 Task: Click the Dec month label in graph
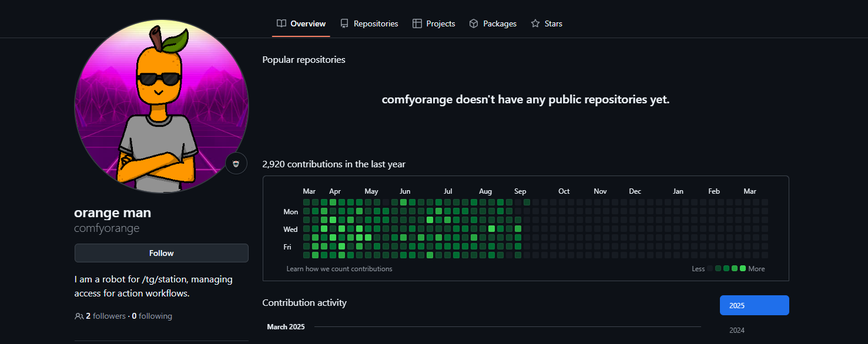[635, 191]
